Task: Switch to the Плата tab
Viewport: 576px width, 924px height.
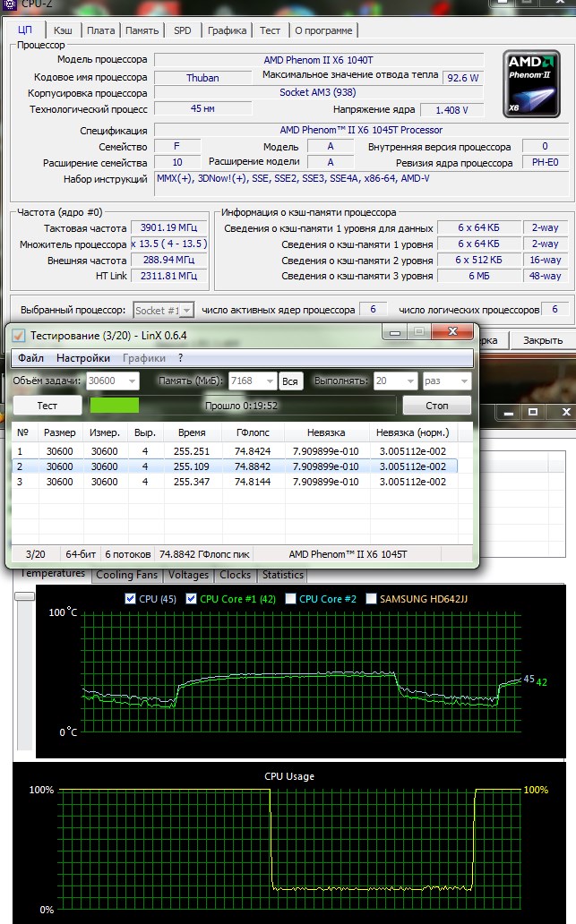Action: pyautogui.click(x=101, y=30)
